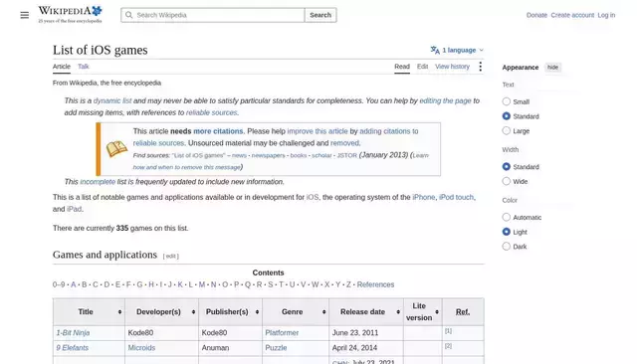The height and width of the screenshot is (364, 637).
Task: Open the iOS article link
Action: click(x=312, y=197)
